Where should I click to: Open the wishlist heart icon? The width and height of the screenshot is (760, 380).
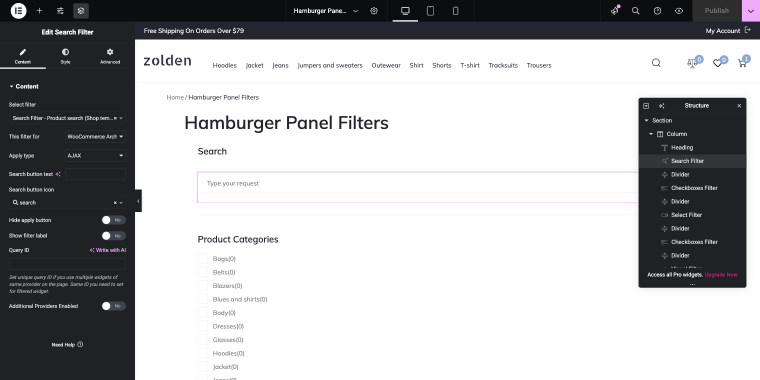(x=717, y=63)
